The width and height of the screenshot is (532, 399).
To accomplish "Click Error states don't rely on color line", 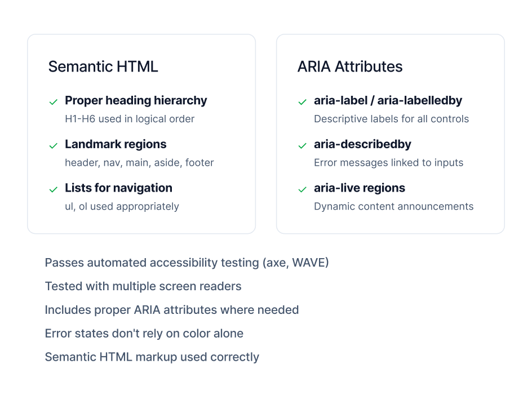I will (x=144, y=334).
